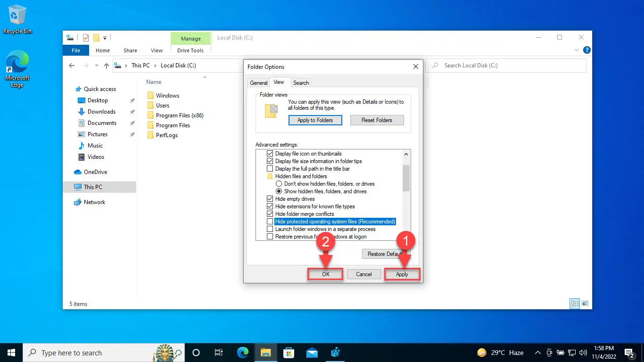Image resolution: width=644 pixels, height=362 pixels.
Task: Open the Share ribbon tab
Action: click(131, 50)
